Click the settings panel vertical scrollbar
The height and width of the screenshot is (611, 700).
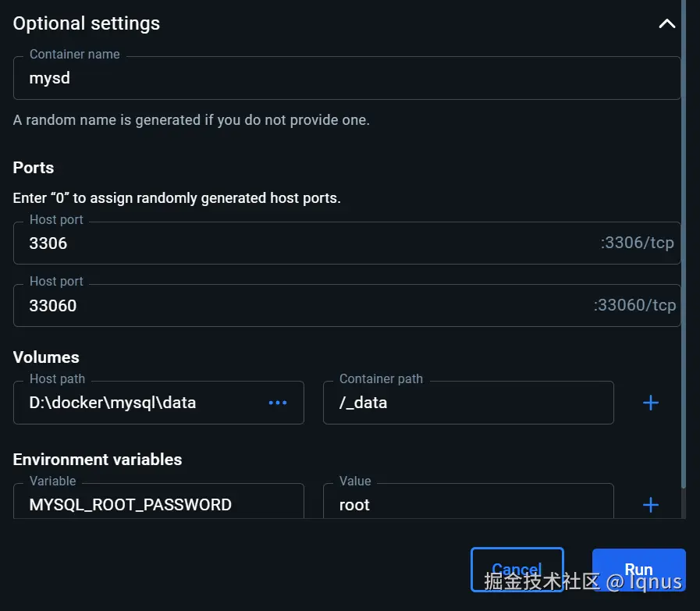(x=684, y=234)
